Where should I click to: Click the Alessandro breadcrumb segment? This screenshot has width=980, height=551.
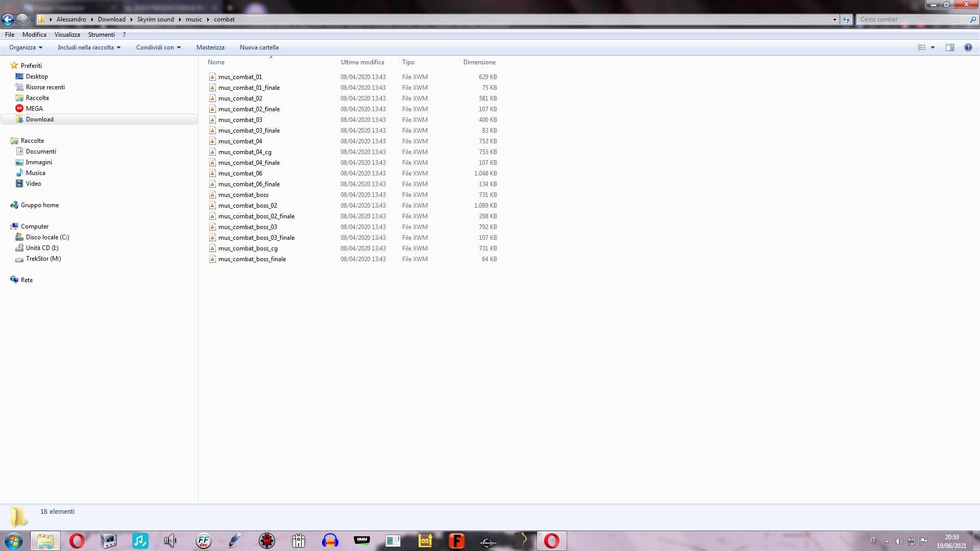point(71,19)
